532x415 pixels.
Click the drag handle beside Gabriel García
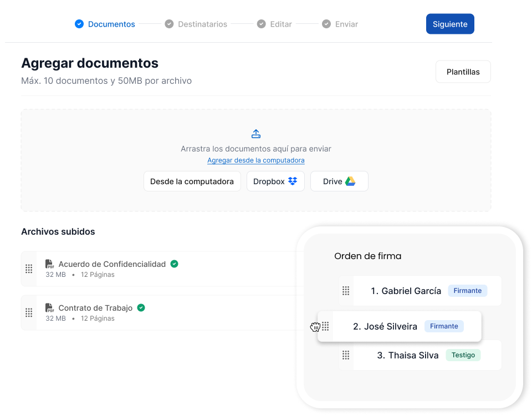(346, 290)
